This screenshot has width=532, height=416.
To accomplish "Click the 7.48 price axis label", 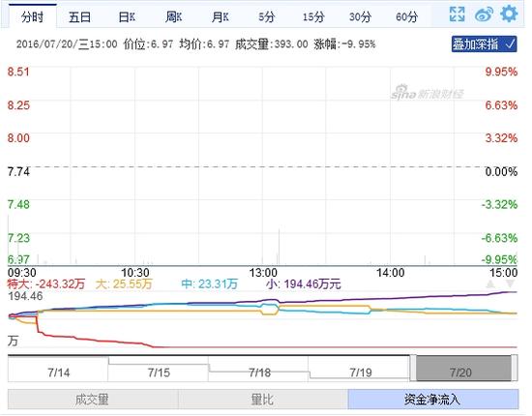I will (18, 204).
